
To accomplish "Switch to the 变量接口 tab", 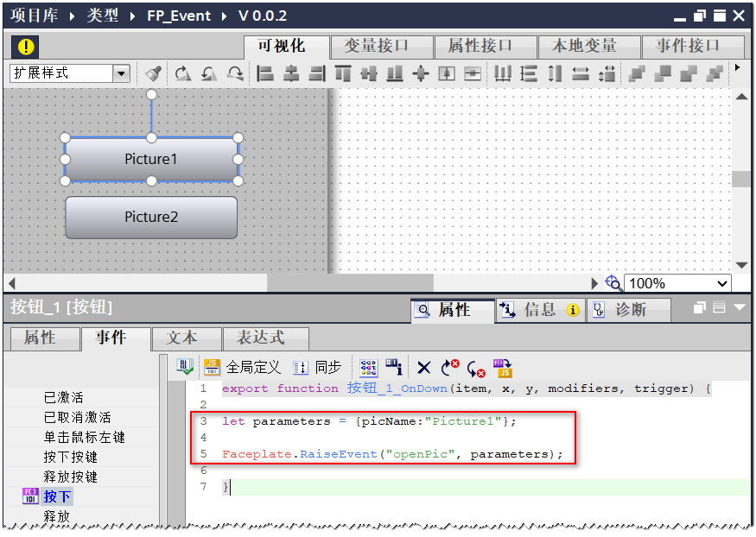I will [377, 47].
